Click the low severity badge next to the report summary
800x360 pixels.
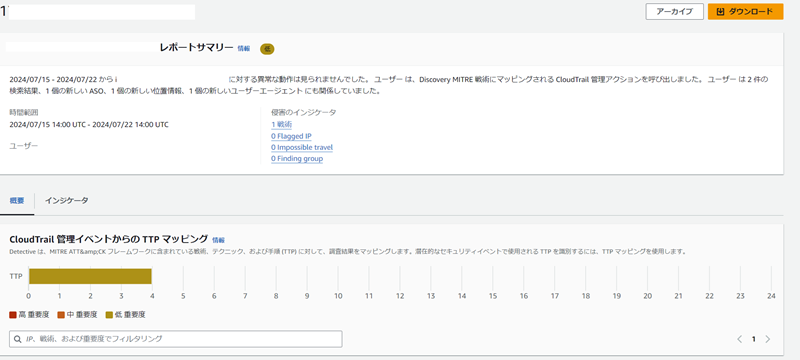point(267,49)
